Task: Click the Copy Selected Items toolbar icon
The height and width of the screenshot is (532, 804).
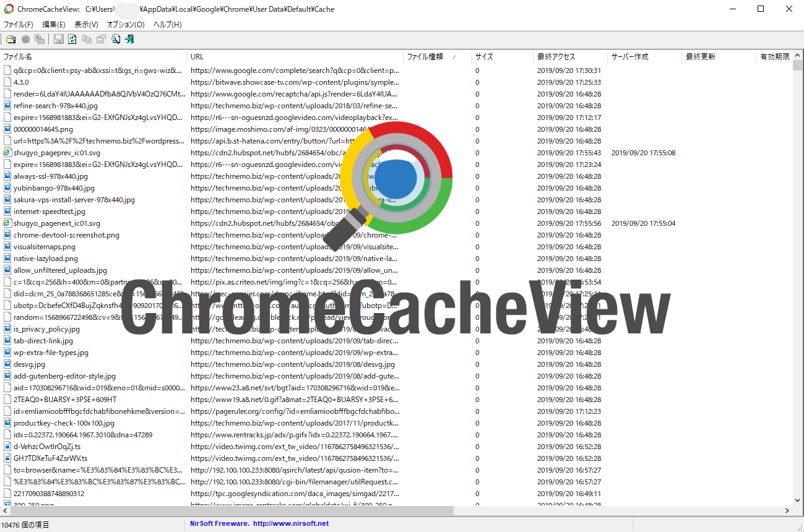Action: click(x=87, y=40)
